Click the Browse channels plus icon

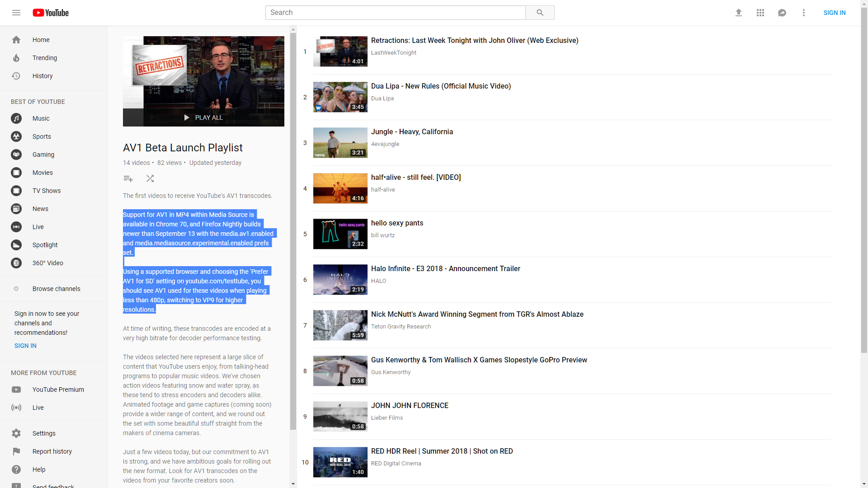click(x=16, y=289)
